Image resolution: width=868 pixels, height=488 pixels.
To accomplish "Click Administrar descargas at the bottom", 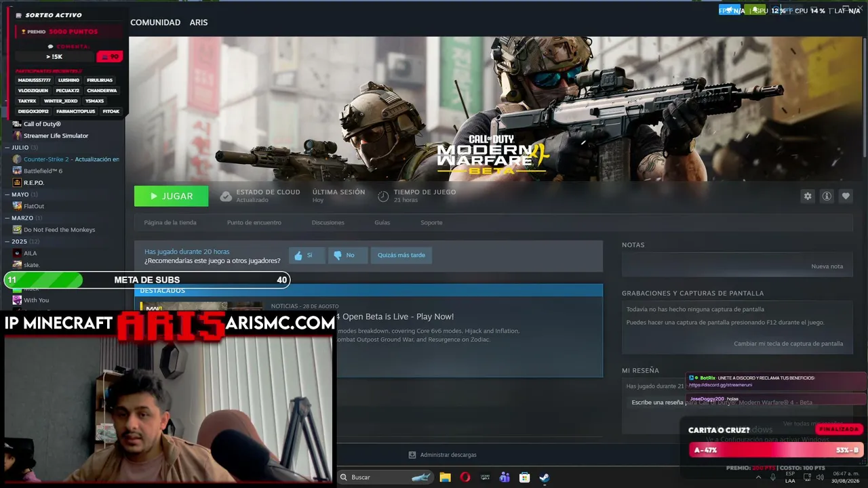I will coord(448,455).
